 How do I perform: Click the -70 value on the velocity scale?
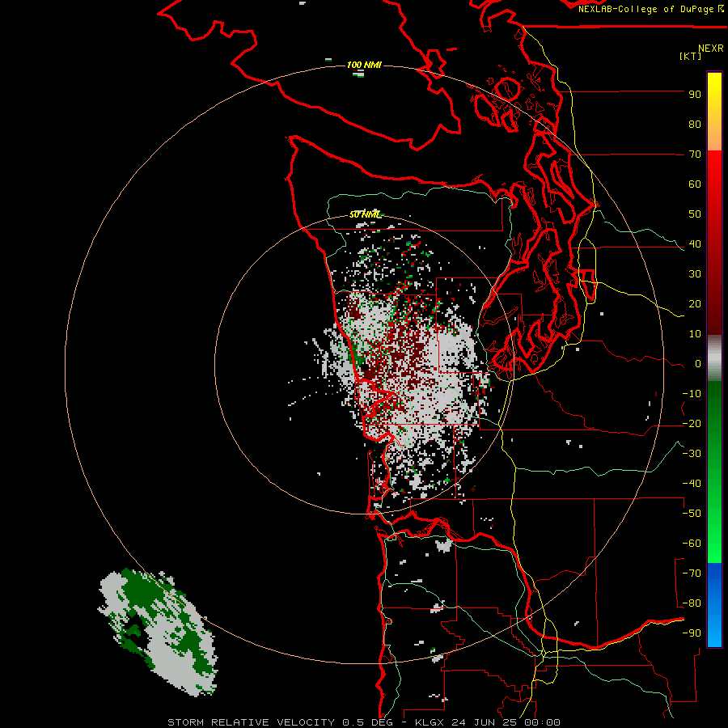coord(692,574)
